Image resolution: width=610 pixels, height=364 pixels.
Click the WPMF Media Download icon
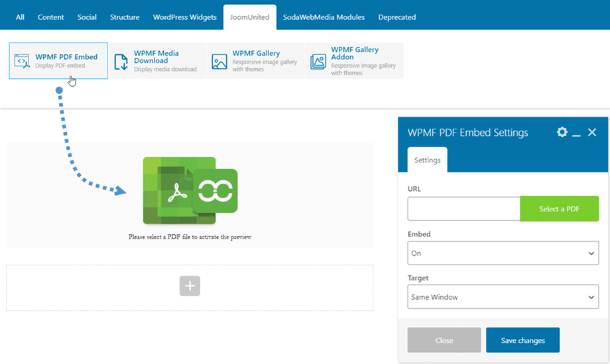[121, 62]
